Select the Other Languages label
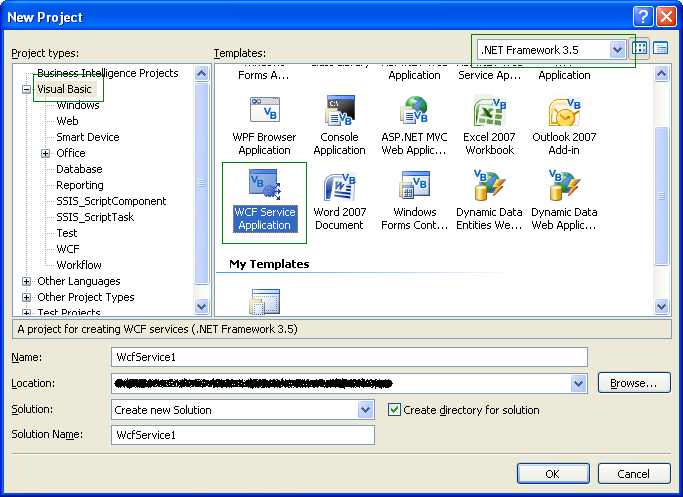Image resolution: width=683 pixels, height=497 pixels. (x=79, y=281)
